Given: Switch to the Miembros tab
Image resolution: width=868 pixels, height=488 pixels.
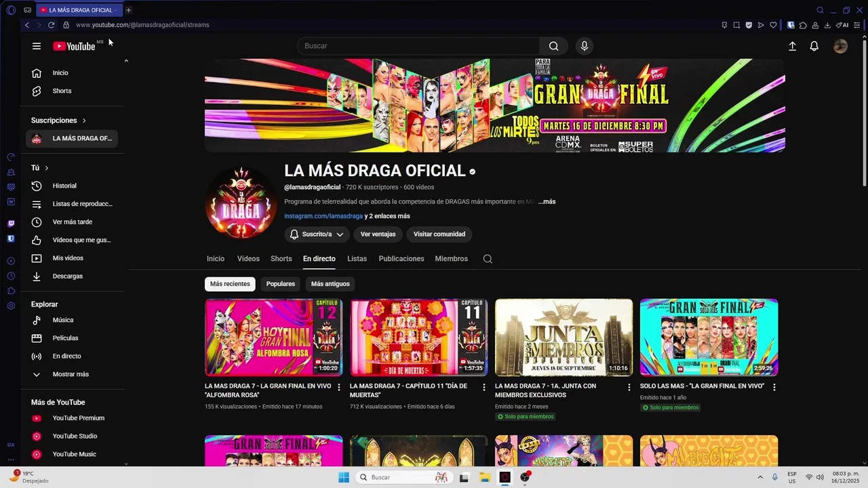Looking at the screenshot, I should tap(452, 259).
